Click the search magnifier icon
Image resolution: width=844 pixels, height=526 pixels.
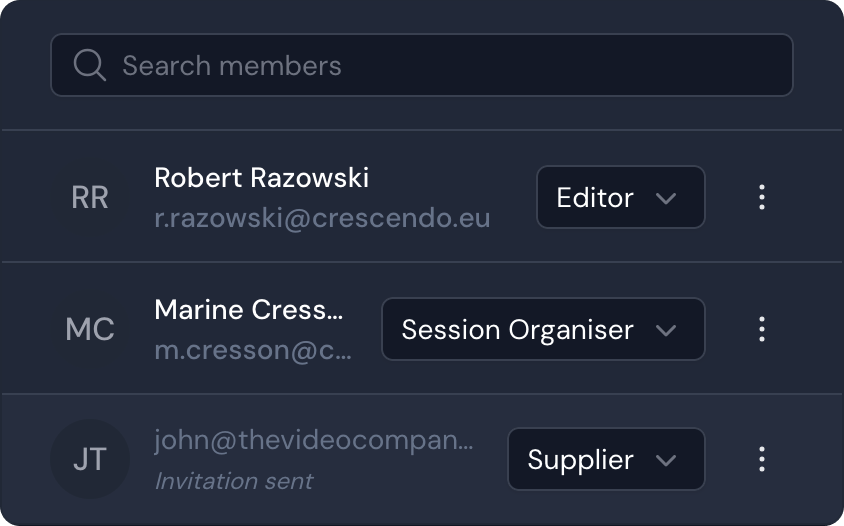(90, 66)
